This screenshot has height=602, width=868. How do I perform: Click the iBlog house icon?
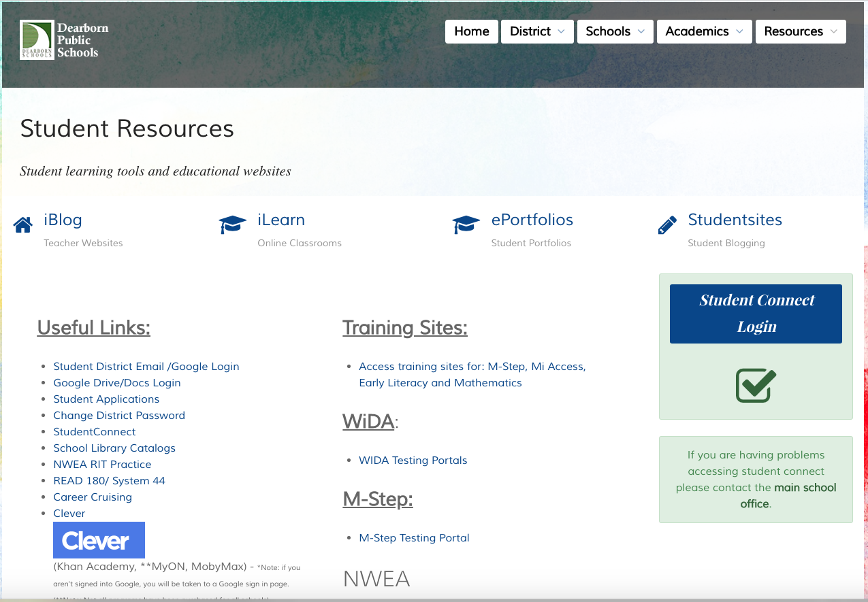coord(23,225)
